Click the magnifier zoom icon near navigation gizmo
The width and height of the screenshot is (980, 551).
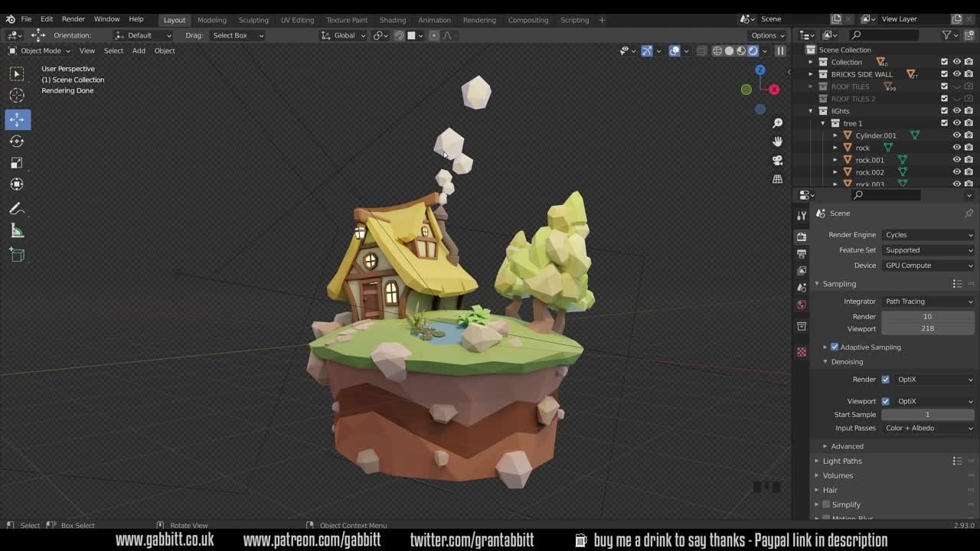[x=778, y=122]
